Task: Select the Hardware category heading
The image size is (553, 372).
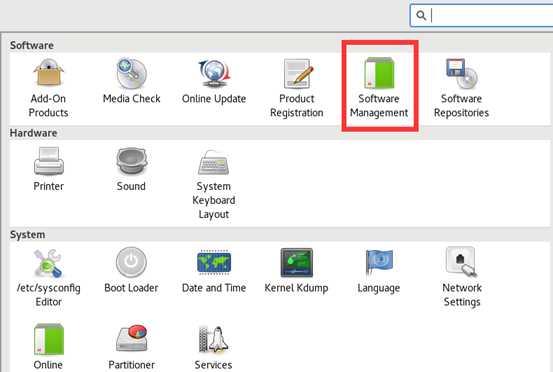Action: click(34, 133)
